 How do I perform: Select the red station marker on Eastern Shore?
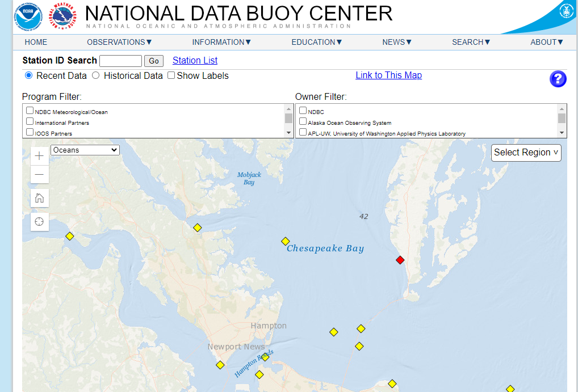click(x=400, y=260)
